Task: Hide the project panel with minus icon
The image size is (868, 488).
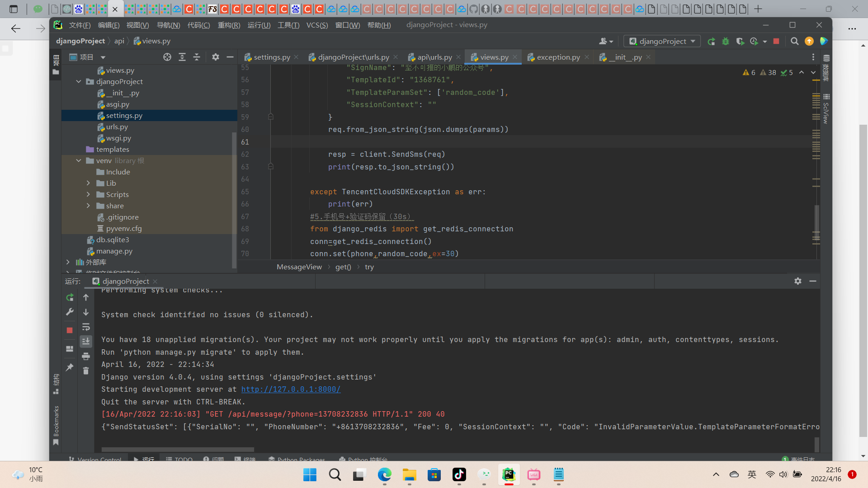Action: [230, 57]
